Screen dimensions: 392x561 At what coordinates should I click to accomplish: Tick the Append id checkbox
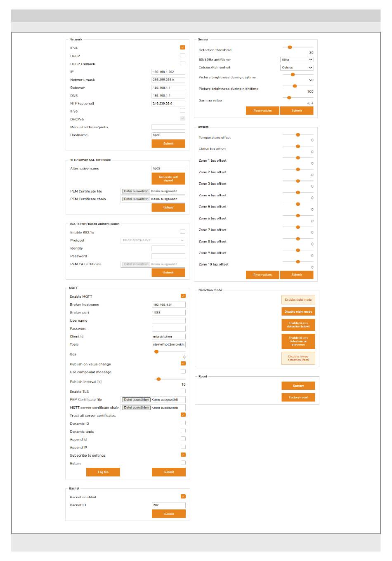point(183,438)
